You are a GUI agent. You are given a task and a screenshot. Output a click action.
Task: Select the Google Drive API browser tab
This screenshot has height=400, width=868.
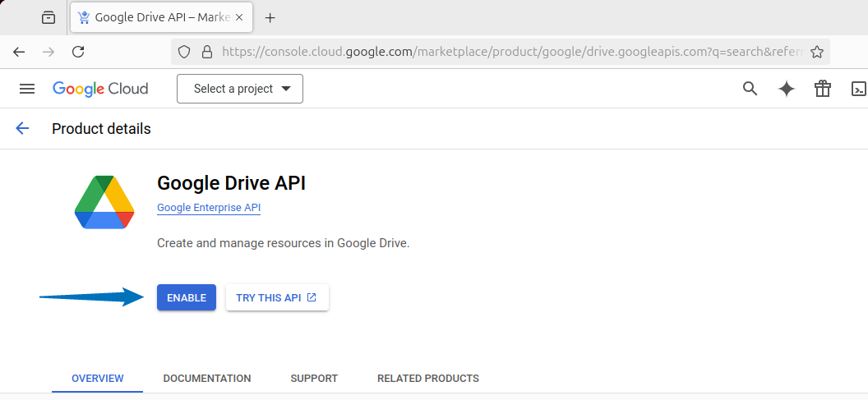[162, 18]
